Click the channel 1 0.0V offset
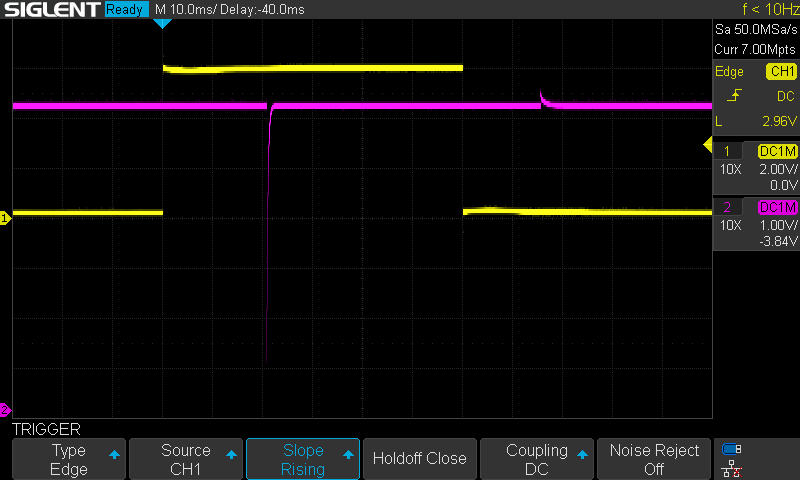The width and height of the screenshot is (800, 480). click(x=784, y=185)
